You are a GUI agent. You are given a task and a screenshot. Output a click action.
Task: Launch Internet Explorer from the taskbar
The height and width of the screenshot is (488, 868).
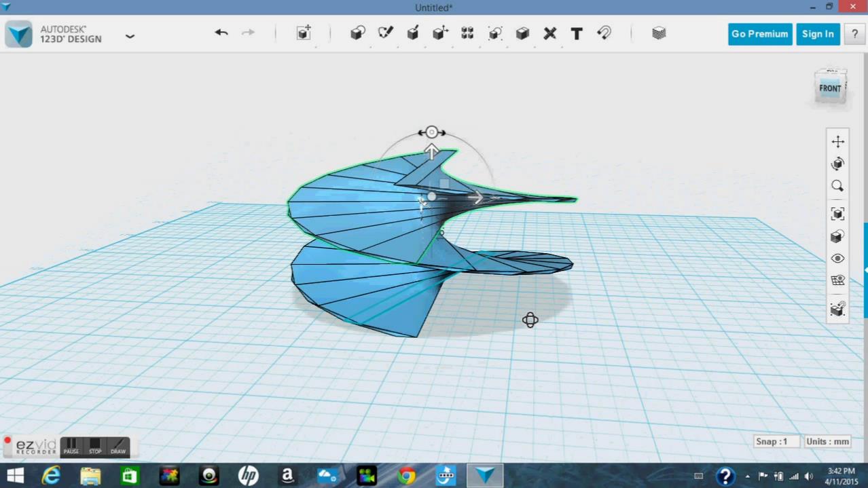click(x=52, y=476)
